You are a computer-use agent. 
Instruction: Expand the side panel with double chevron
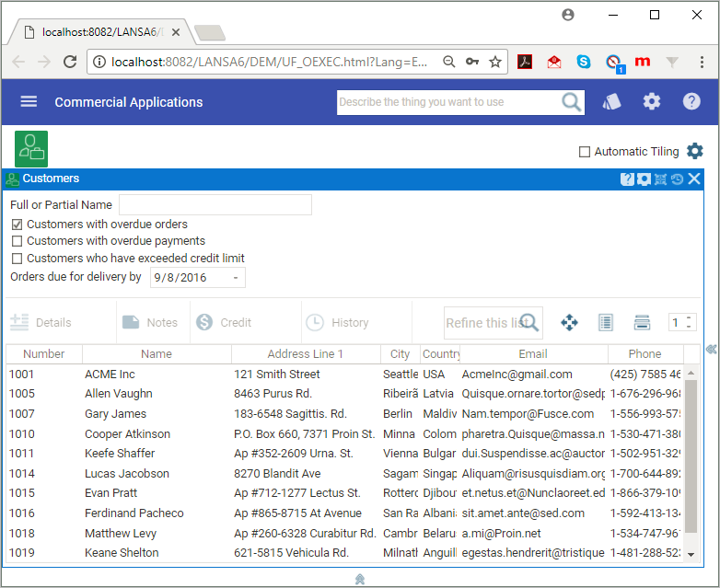(711, 350)
